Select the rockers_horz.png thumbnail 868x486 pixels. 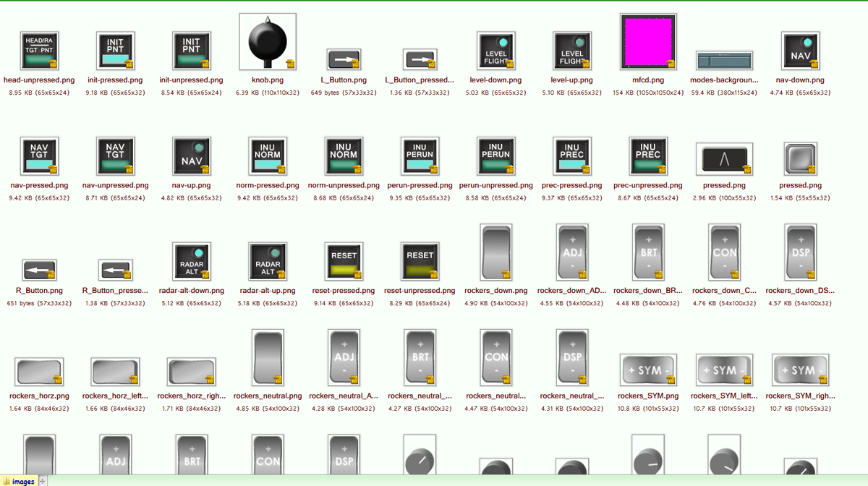(39, 372)
